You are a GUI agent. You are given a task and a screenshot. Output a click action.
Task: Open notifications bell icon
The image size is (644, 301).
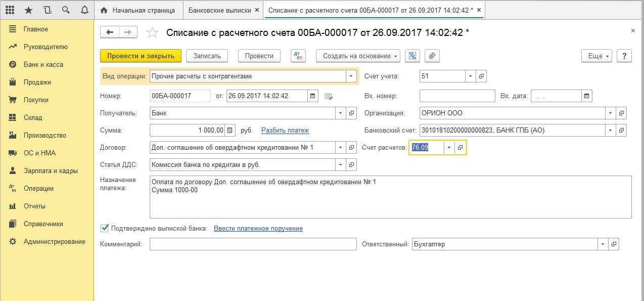click(84, 10)
